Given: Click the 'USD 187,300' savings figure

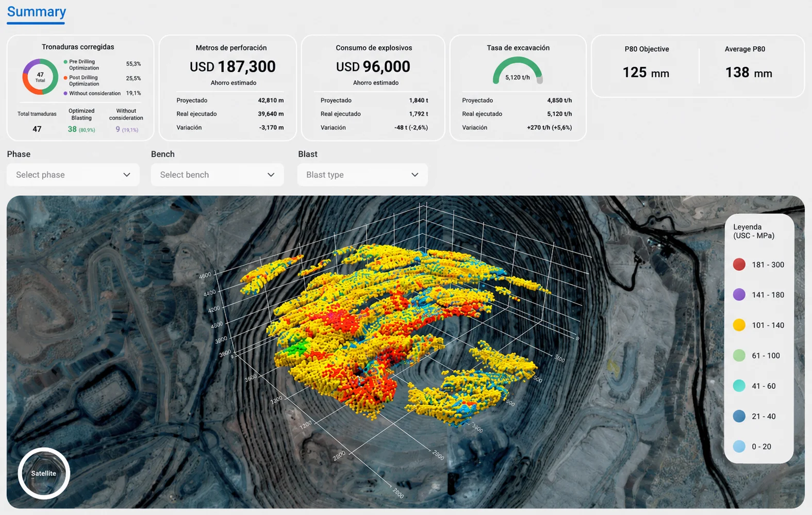Looking at the screenshot, I should point(233,67).
